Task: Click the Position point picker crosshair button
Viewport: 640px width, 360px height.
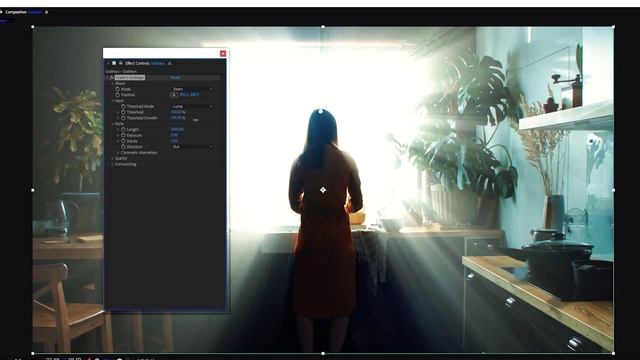Action: pos(174,95)
